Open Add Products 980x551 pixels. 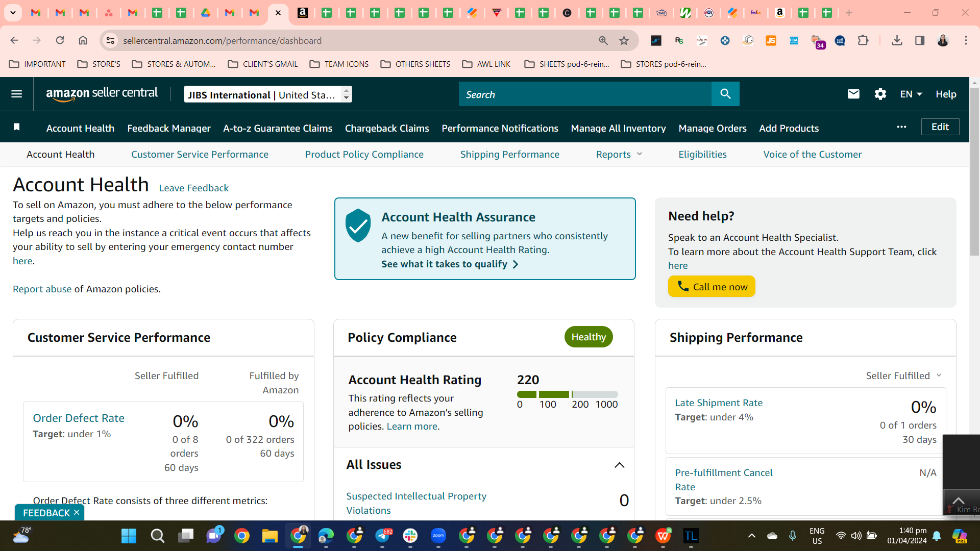[x=789, y=128]
